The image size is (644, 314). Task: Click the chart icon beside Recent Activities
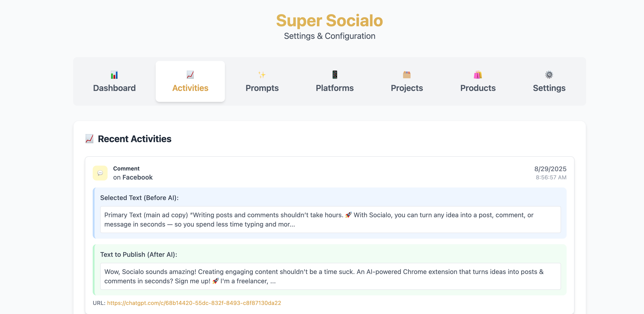click(89, 139)
